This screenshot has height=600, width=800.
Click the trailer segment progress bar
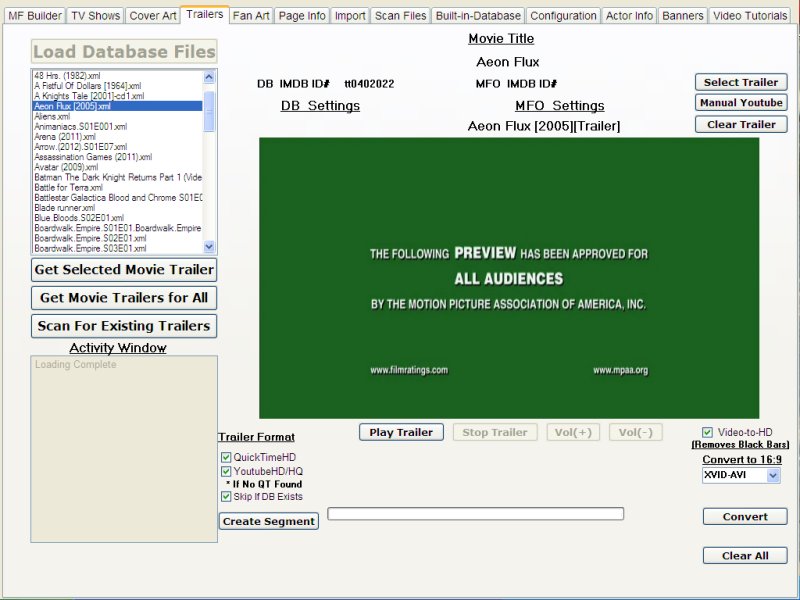475,514
